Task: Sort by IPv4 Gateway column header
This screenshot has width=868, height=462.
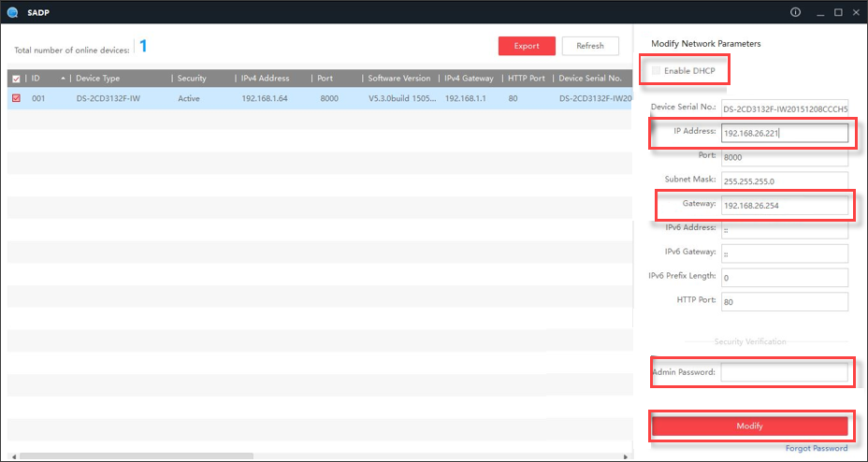Action: click(x=469, y=79)
